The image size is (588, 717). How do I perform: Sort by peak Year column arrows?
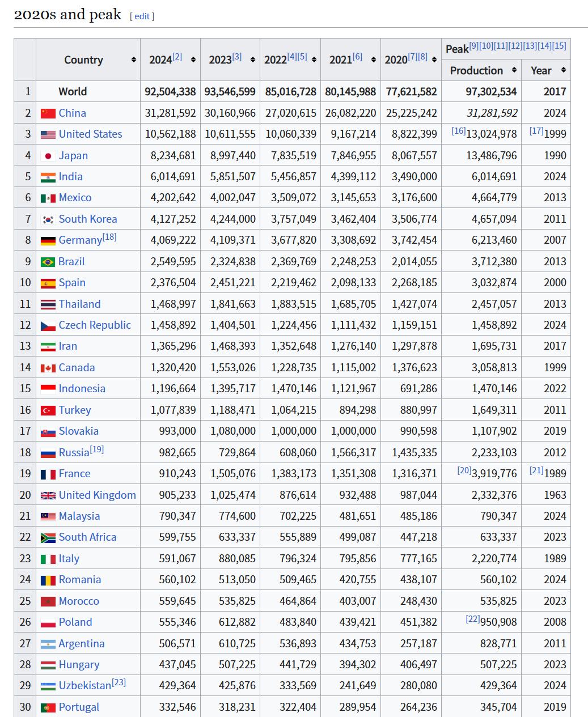click(563, 70)
